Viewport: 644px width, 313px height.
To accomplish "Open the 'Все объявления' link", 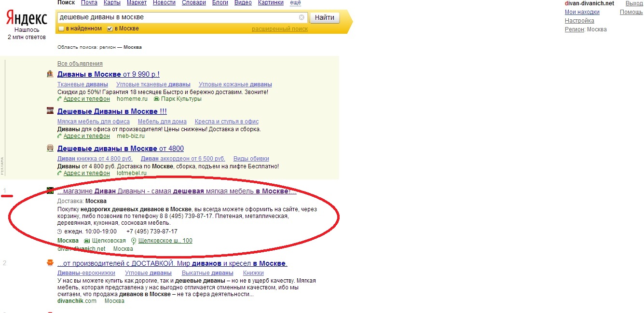I will tap(80, 64).
